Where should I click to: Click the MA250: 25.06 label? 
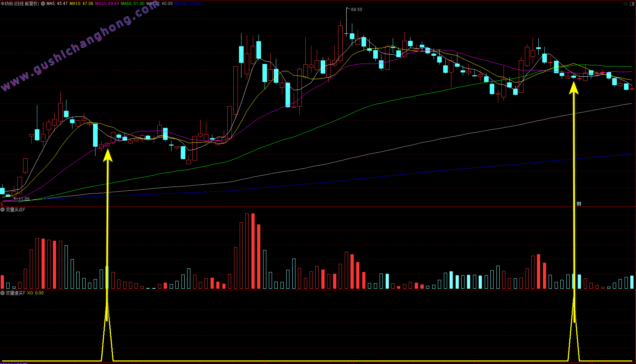187,4
